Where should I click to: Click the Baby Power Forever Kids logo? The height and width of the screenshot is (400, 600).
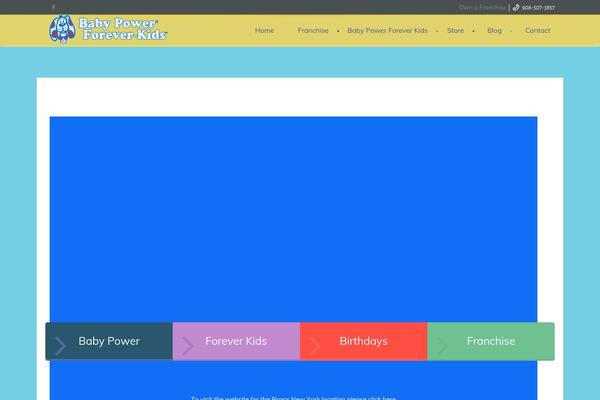pos(108,29)
